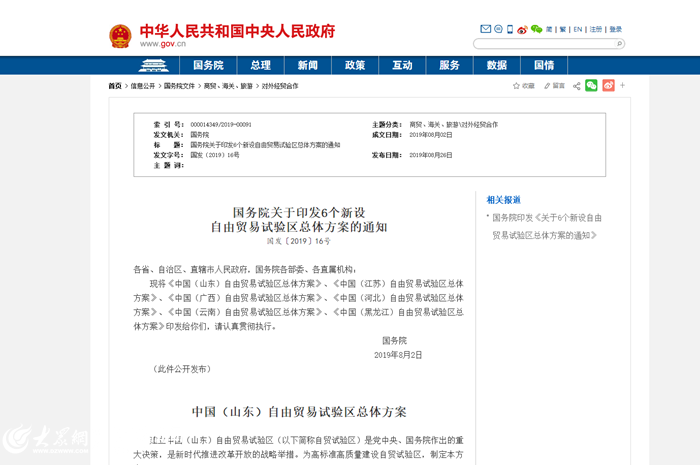The height and width of the screenshot is (465, 700).
Task: Click the title 中国(山东)自由贸易试验区总体方案
Action: point(299,412)
